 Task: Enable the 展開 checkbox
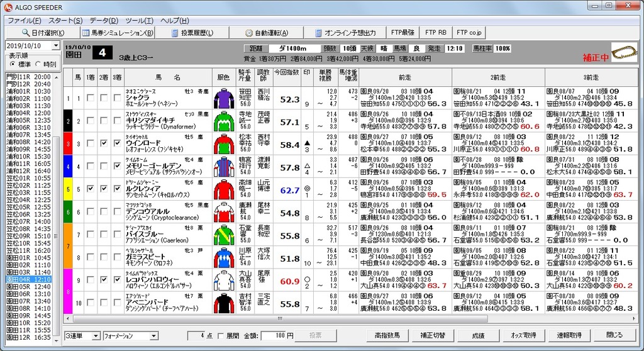click(x=221, y=336)
